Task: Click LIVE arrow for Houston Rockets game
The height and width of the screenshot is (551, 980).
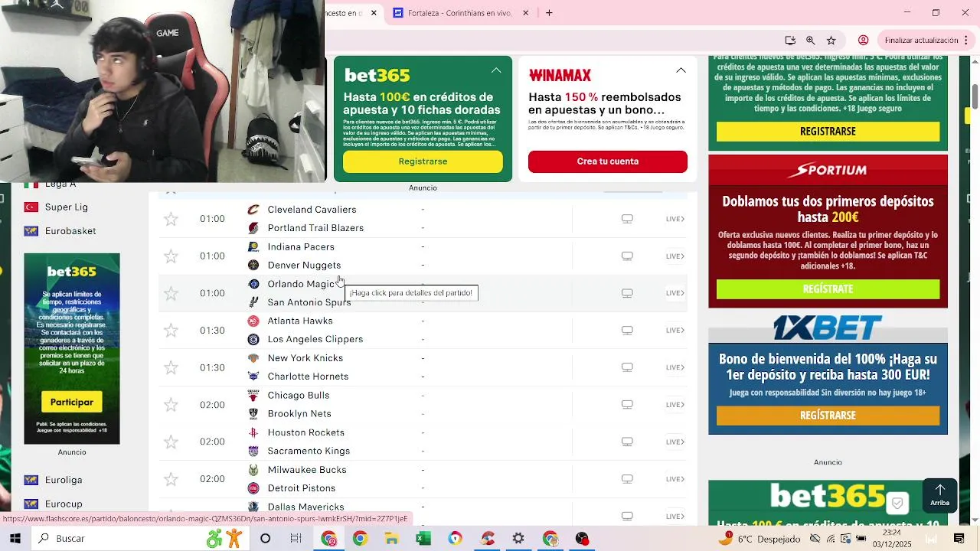Action: (x=675, y=442)
